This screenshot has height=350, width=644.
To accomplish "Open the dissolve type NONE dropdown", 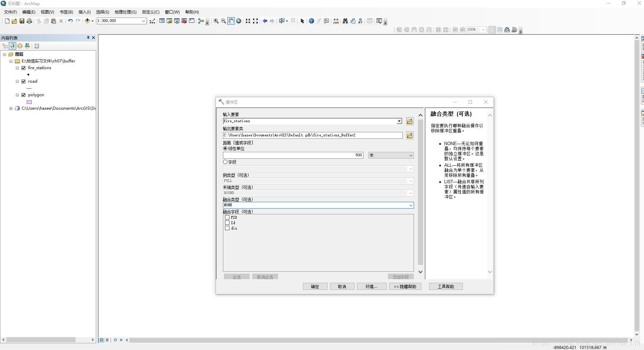I will (411, 205).
